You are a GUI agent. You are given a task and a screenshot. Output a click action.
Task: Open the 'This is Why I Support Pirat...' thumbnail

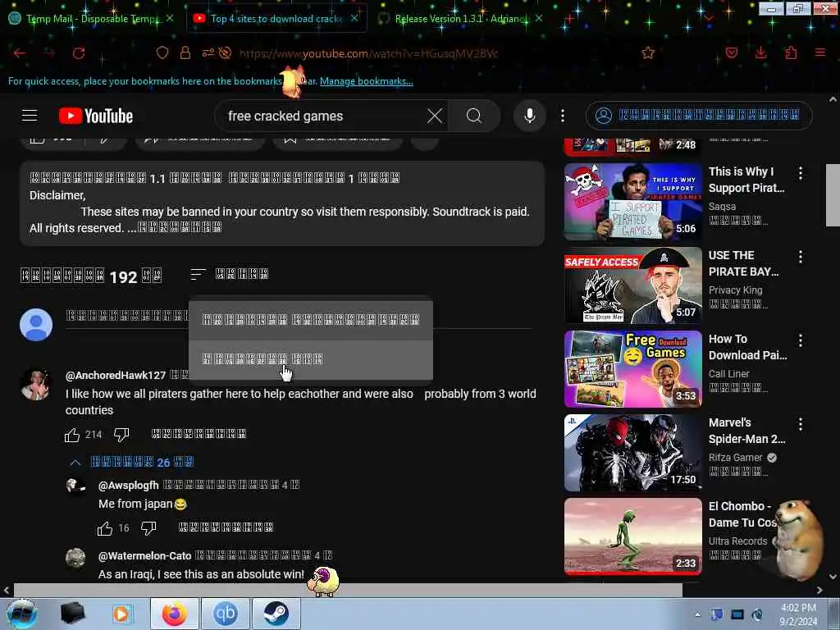(633, 202)
